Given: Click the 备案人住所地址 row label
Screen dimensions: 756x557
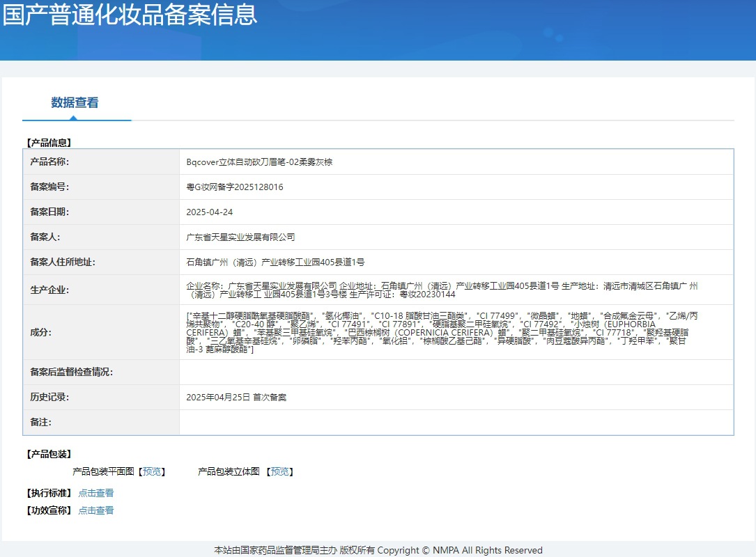Looking at the screenshot, I should [63, 262].
